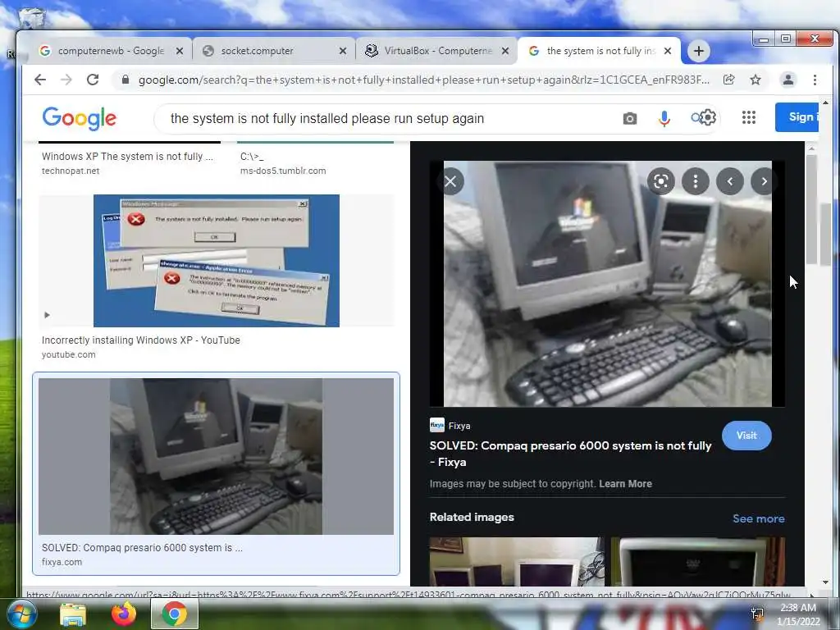Search inside image with the Lens icon
Viewport: 840px width, 630px height.
pos(661,181)
